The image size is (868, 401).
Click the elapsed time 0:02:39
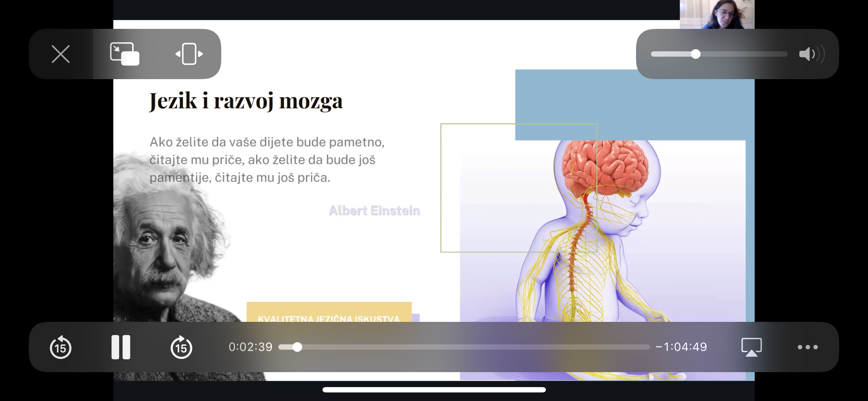pos(250,347)
